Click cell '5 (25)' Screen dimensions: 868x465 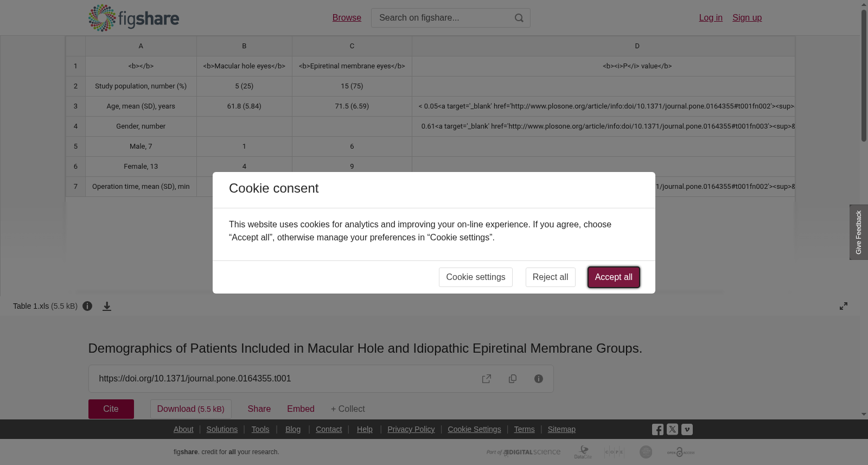pyautogui.click(x=244, y=86)
